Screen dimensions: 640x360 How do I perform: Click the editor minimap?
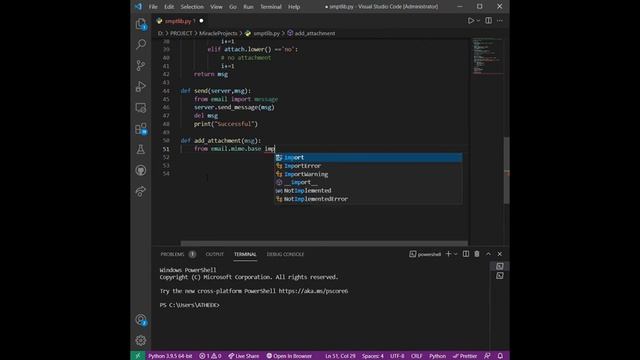coord(487,56)
